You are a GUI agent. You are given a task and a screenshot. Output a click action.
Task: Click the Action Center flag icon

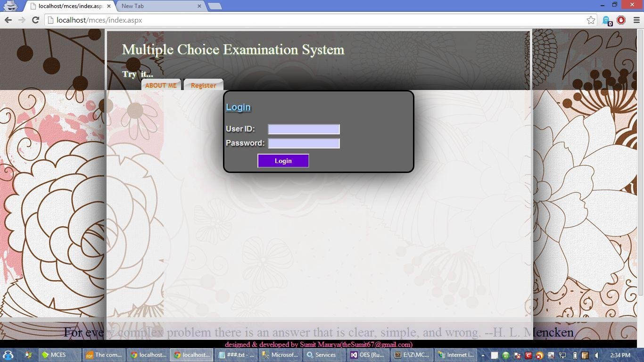(516, 356)
